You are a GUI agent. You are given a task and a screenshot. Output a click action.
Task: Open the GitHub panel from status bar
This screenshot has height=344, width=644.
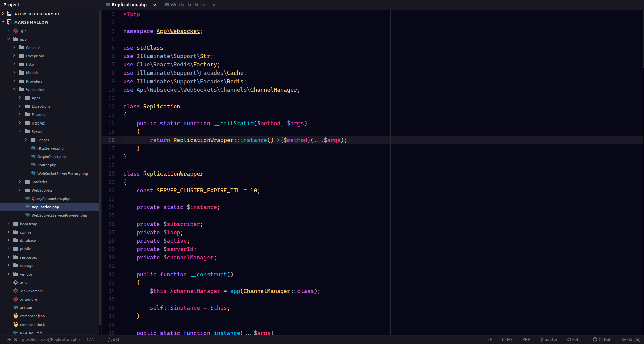click(602, 340)
